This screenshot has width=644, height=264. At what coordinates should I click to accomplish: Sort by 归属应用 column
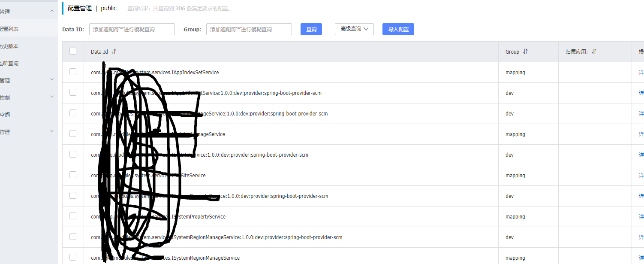(594, 52)
